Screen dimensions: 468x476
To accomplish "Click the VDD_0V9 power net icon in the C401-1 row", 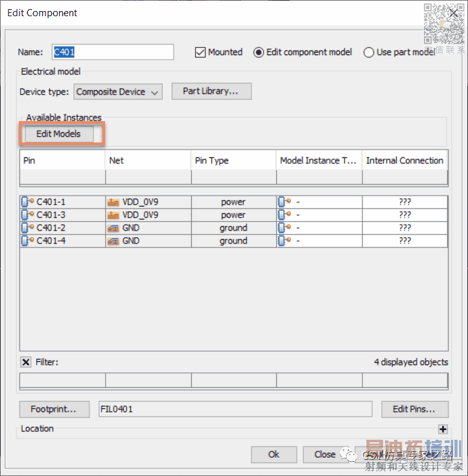I will point(113,202).
